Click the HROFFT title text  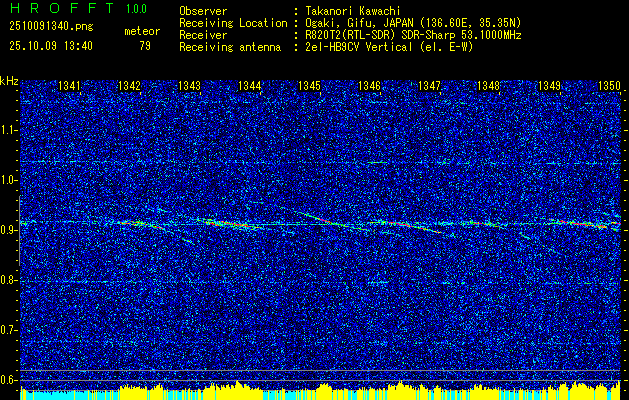point(62,8)
